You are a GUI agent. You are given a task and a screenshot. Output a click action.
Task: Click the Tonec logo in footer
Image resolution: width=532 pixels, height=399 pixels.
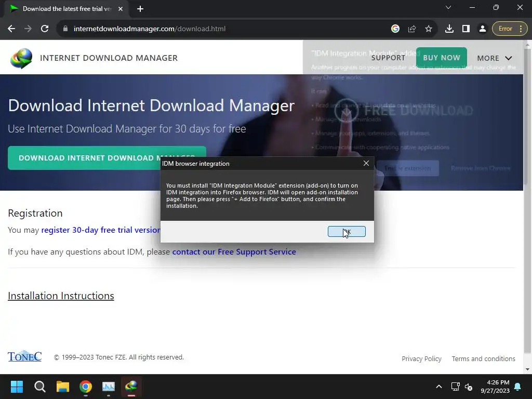coord(25,356)
